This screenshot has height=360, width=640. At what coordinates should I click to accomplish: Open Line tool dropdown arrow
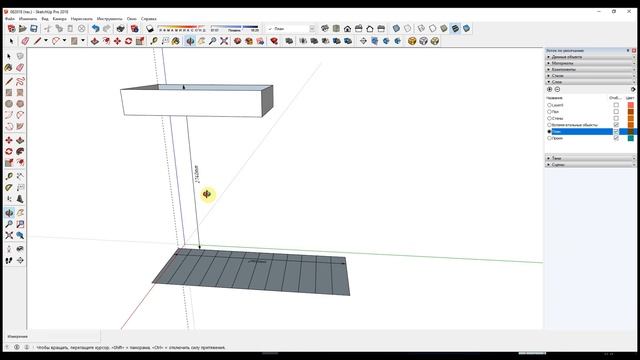(x=46, y=41)
